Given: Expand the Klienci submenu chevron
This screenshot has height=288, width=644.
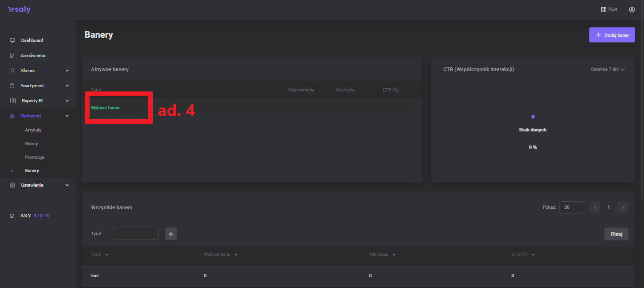Looking at the screenshot, I should [x=67, y=71].
